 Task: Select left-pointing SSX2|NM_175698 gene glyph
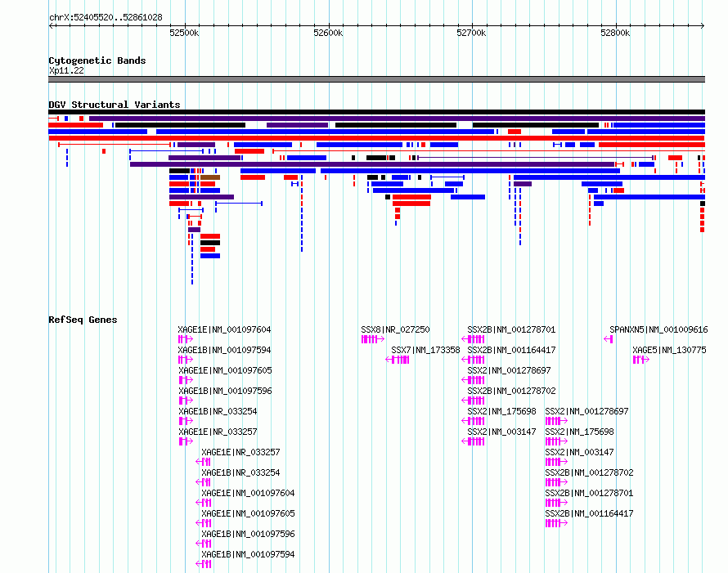(x=473, y=421)
